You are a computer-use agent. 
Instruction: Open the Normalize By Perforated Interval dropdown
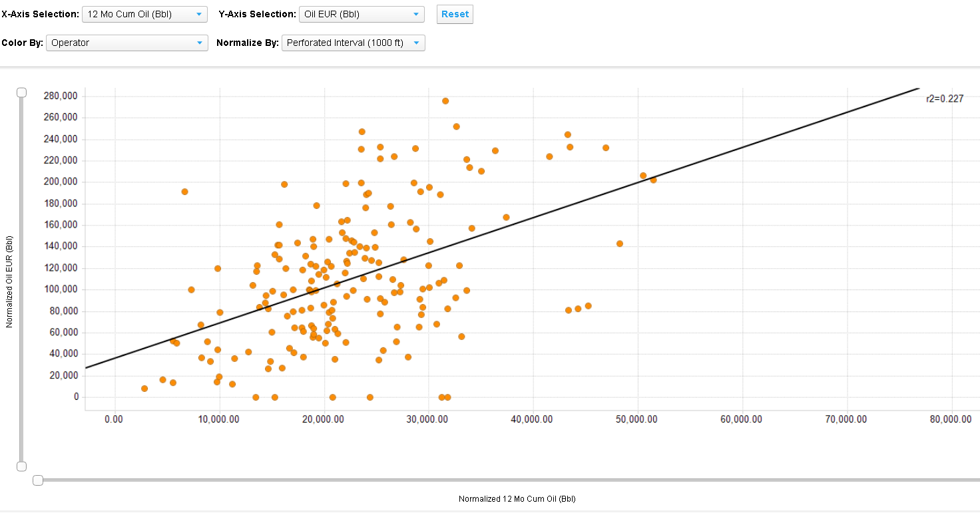[x=353, y=43]
